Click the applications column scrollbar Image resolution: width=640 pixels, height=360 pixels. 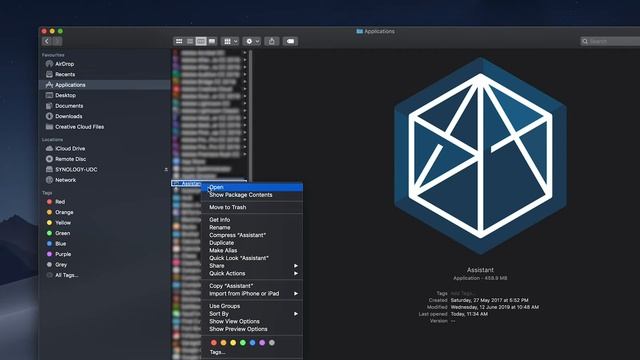point(250,116)
